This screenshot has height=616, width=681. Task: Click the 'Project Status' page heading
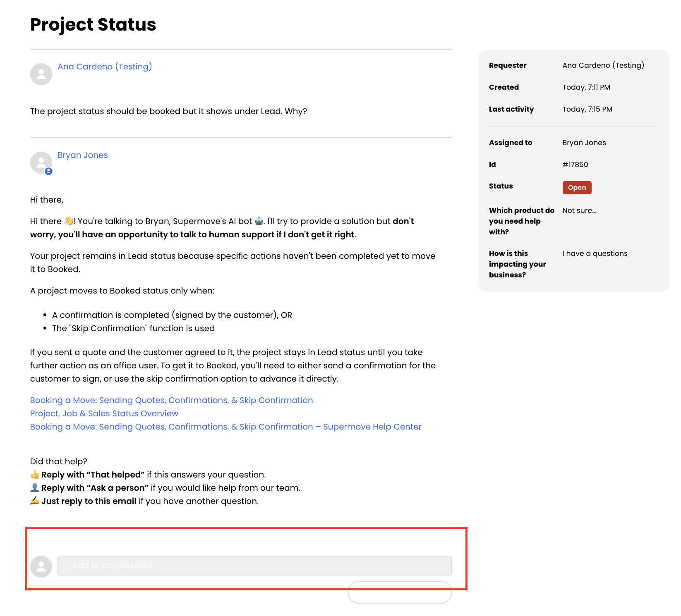[93, 24]
